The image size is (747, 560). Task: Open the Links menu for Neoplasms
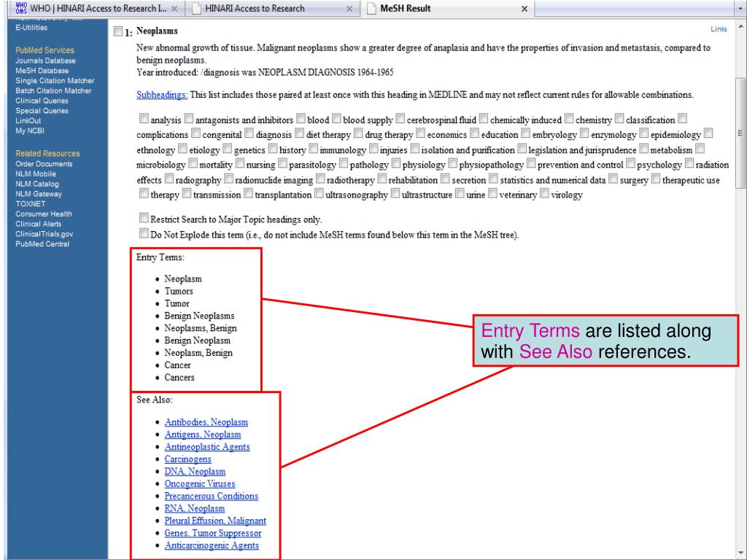click(719, 29)
